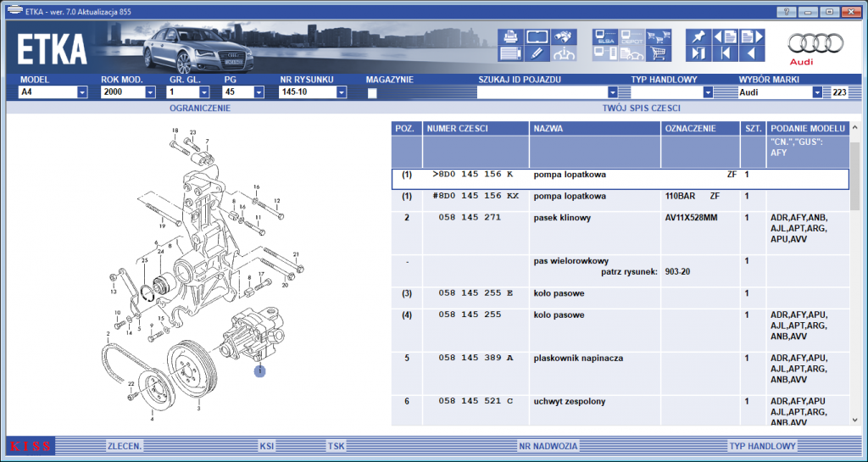Image resolution: width=868 pixels, height=462 pixels.
Task: Expand the MODEL dropdown showing A4
Action: [x=82, y=92]
